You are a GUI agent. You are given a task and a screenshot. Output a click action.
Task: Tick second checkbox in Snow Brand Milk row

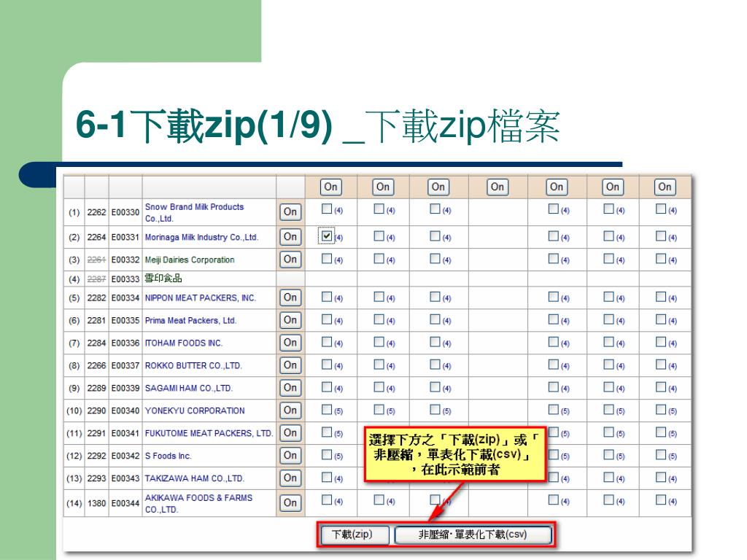coord(379,209)
